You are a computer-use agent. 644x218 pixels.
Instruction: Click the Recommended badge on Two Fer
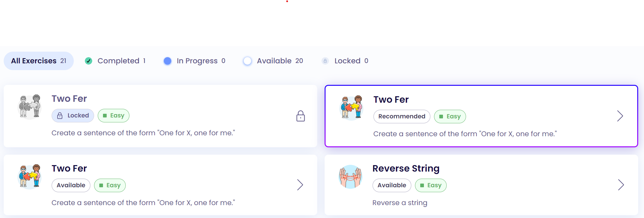point(402,117)
